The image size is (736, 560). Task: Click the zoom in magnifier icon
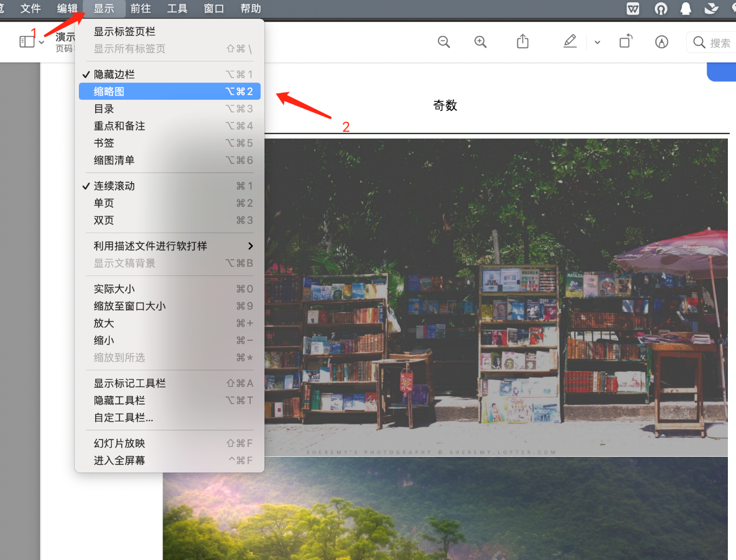(x=480, y=41)
